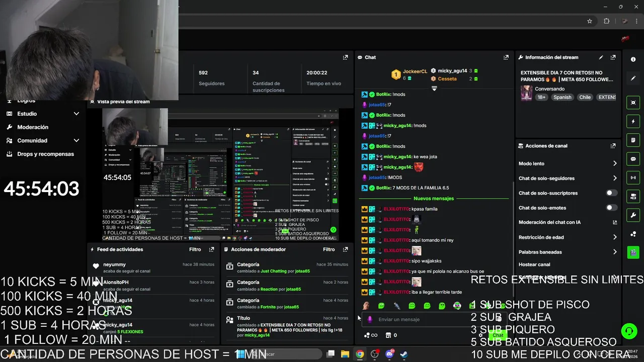Click the Fortnite category change entry
Screen dimensions: 644x362
[x=287, y=304]
